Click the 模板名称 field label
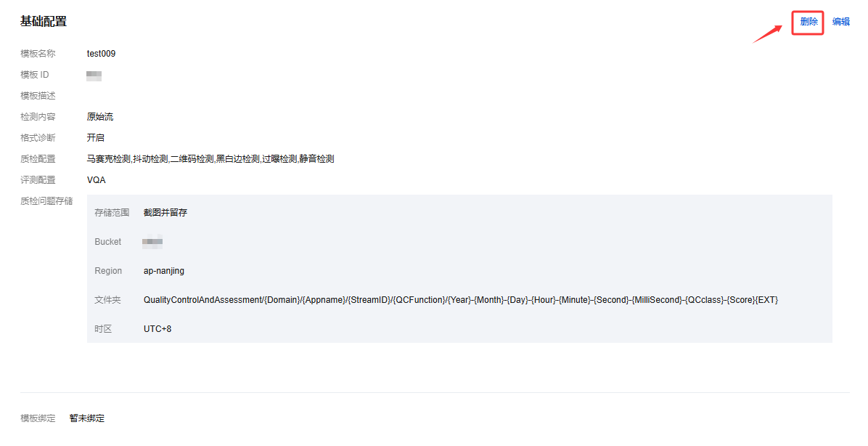Screen dimensions: 868x446 coord(38,54)
